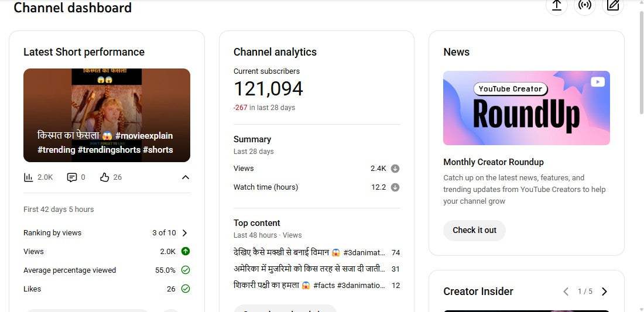
Task: Open the Ranking by views arrow
Action: tap(184, 233)
